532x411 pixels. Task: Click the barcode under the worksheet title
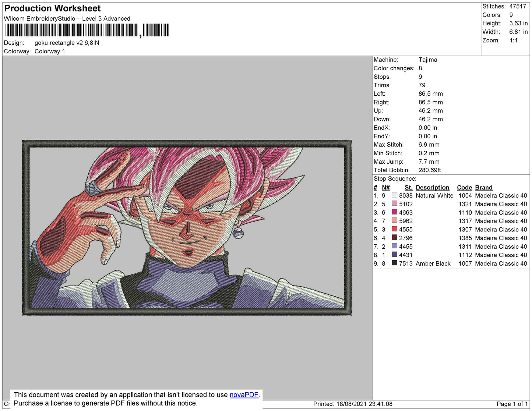[x=87, y=31]
